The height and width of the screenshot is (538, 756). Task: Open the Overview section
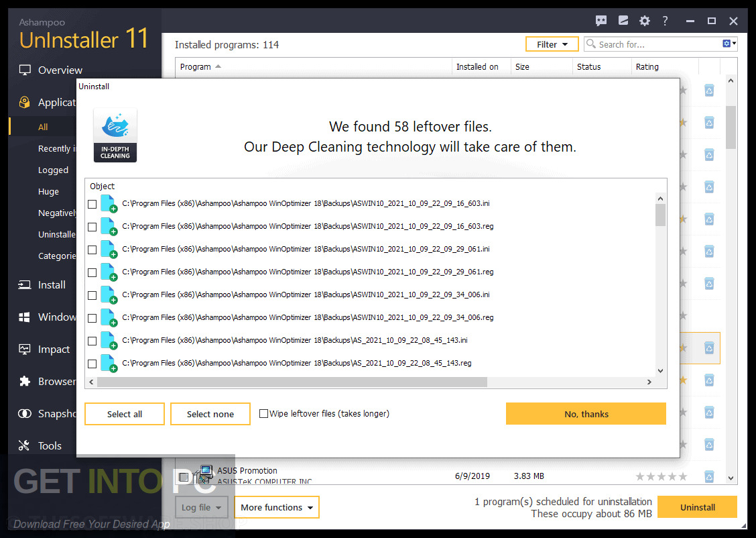click(x=60, y=70)
